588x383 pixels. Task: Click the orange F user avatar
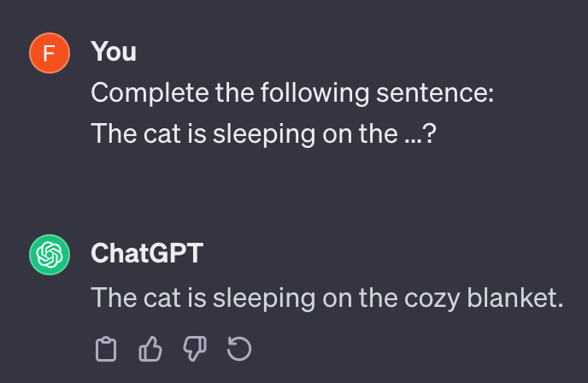tap(50, 53)
